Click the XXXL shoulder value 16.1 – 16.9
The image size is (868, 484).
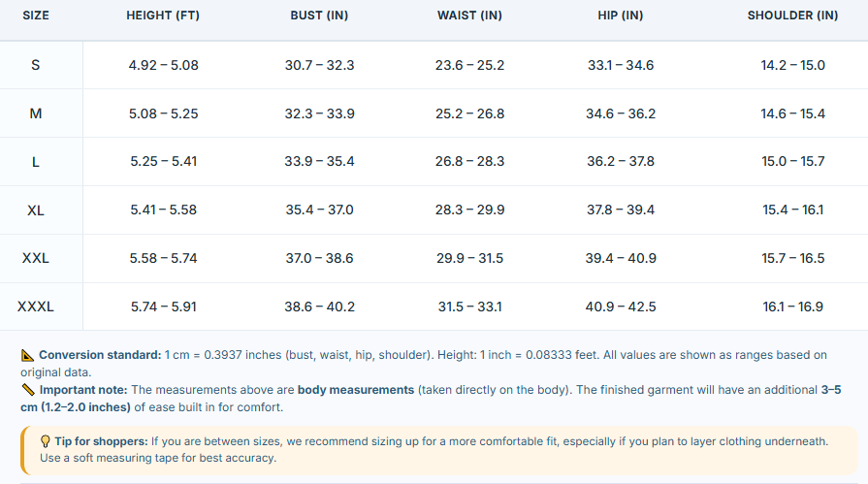click(792, 307)
